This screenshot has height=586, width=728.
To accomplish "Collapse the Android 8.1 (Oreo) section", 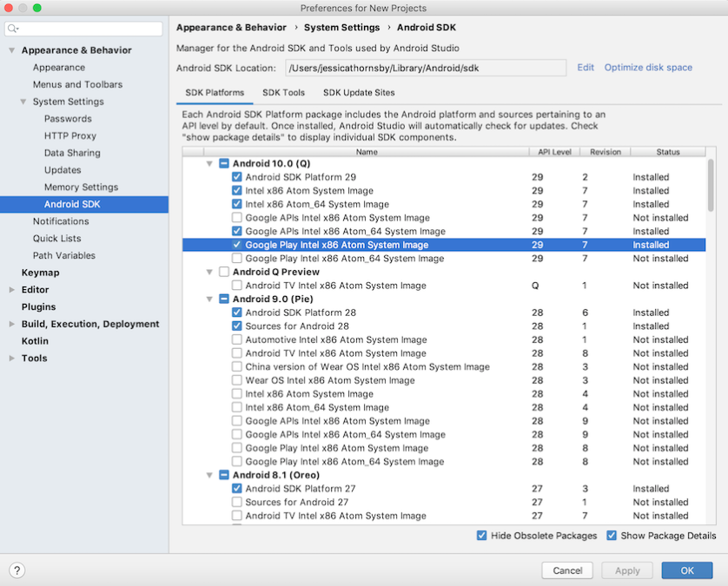I will click(x=208, y=475).
